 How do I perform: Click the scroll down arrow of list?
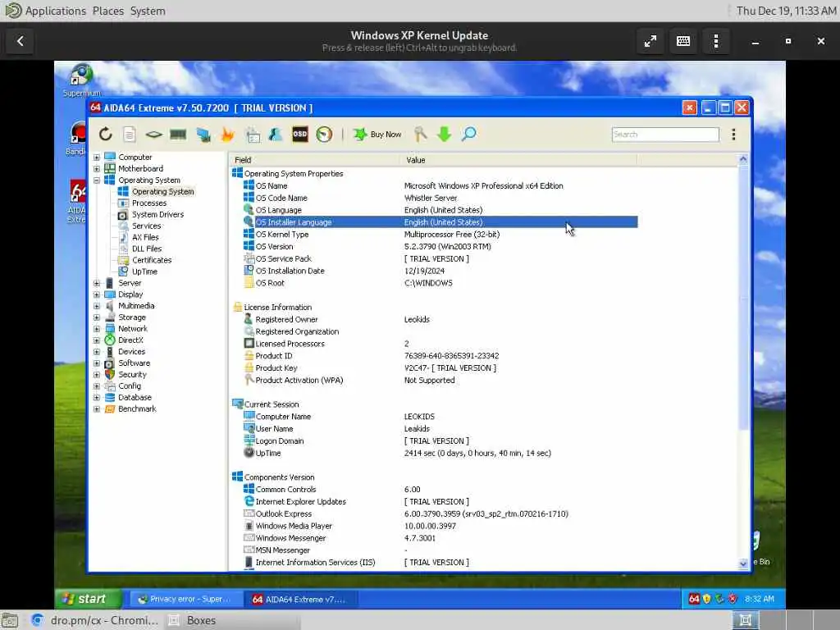(x=743, y=564)
